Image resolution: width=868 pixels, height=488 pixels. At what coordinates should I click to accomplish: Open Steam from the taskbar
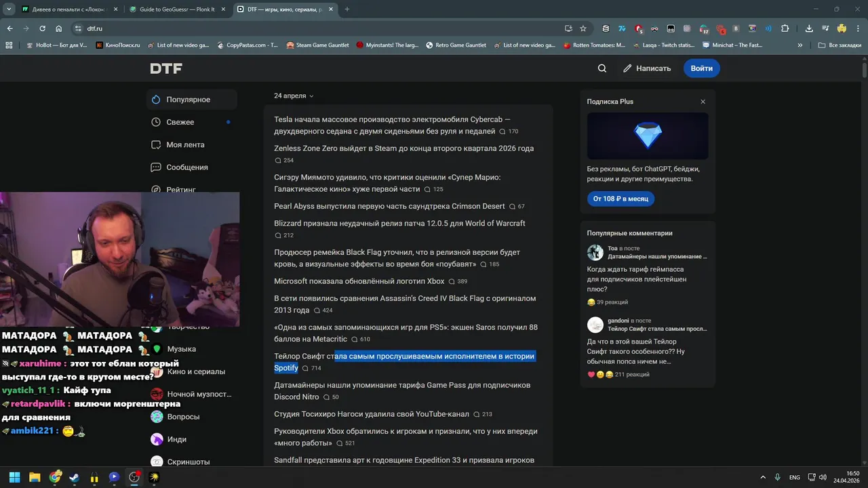coord(75,477)
